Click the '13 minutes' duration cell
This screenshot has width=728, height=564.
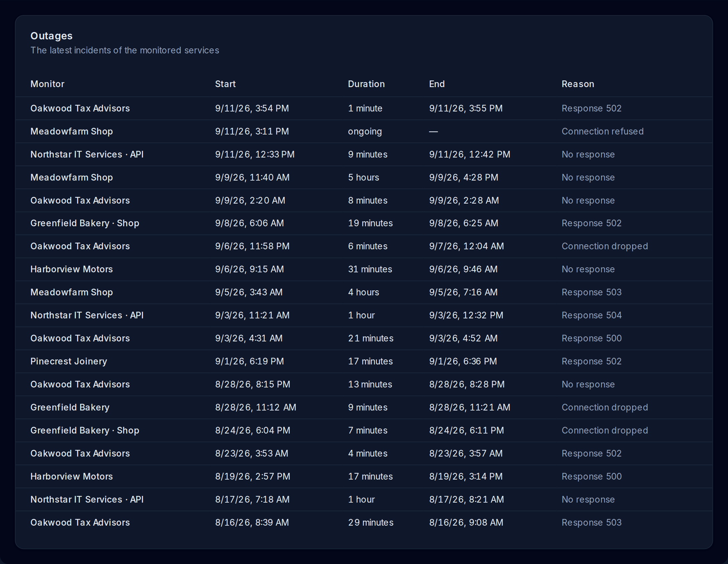coord(370,384)
